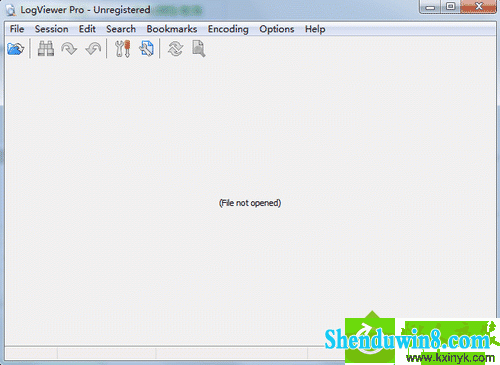The image size is (500, 365).
Task: Open the Encoding menu
Action: tap(228, 29)
